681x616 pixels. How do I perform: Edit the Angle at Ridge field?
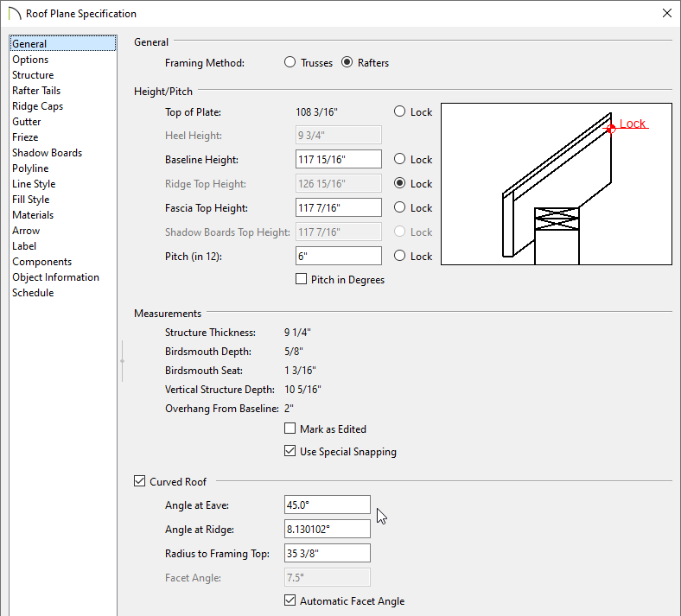(328, 530)
